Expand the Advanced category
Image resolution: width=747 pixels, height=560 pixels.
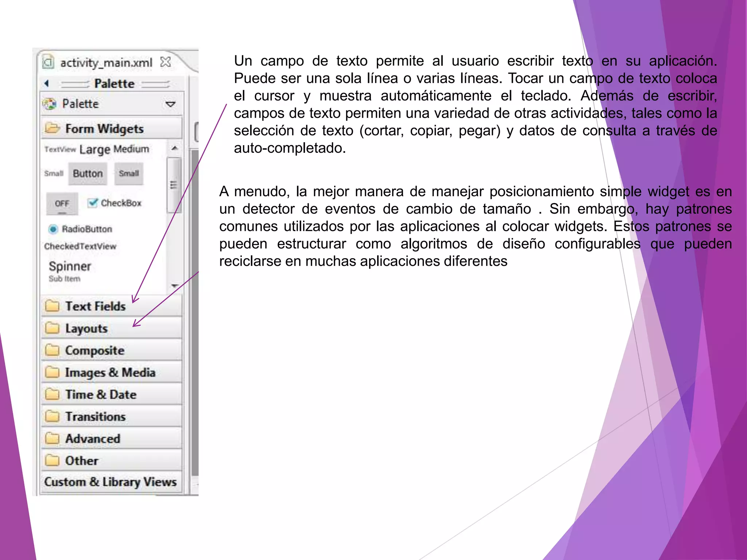click(x=111, y=438)
